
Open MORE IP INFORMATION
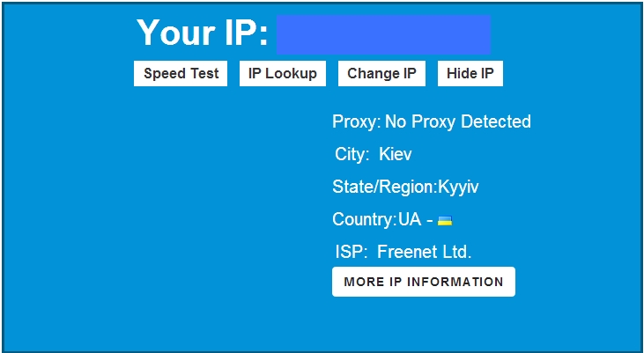424,282
